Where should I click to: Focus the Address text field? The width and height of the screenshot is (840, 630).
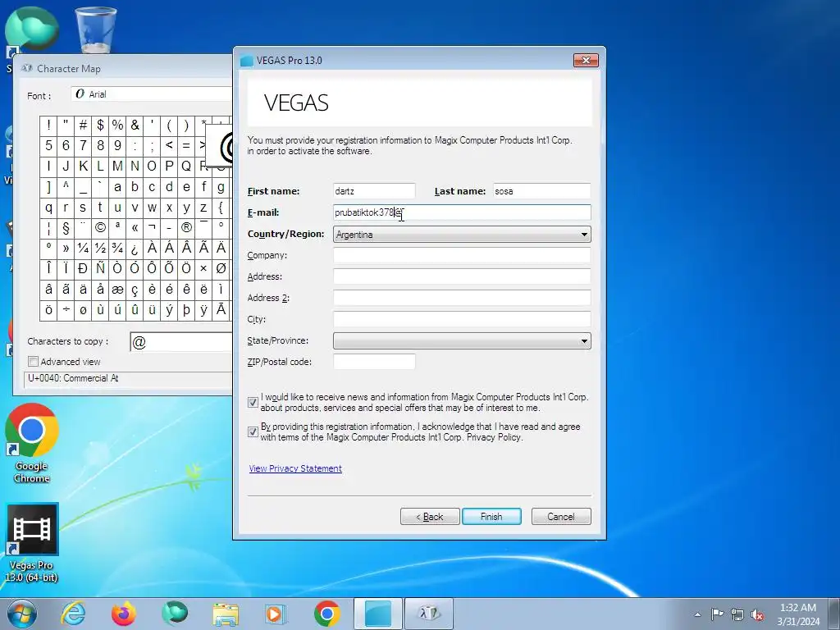click(462, 276)
